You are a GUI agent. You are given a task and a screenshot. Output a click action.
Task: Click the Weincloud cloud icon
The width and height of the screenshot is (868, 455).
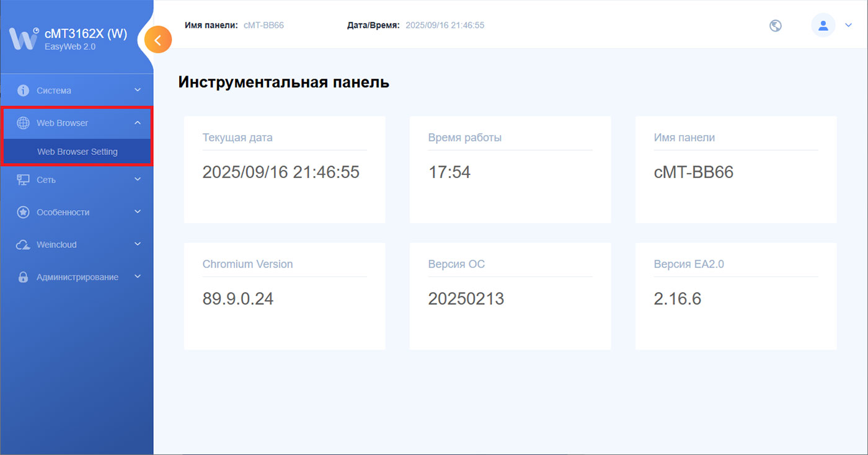tap(23, 245)
